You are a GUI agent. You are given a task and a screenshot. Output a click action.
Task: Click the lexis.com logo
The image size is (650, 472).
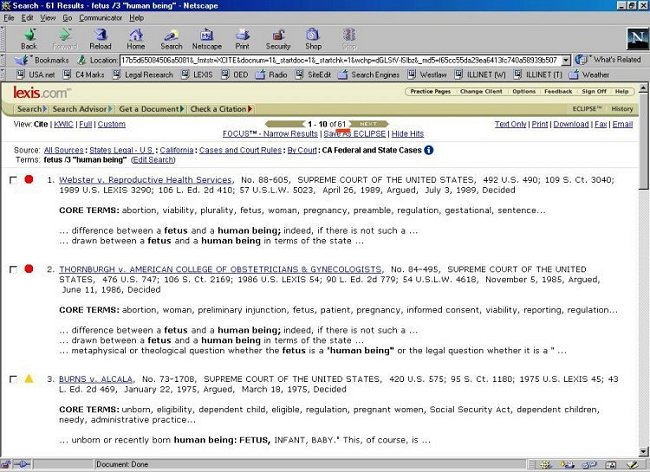[x=40, y=92]
